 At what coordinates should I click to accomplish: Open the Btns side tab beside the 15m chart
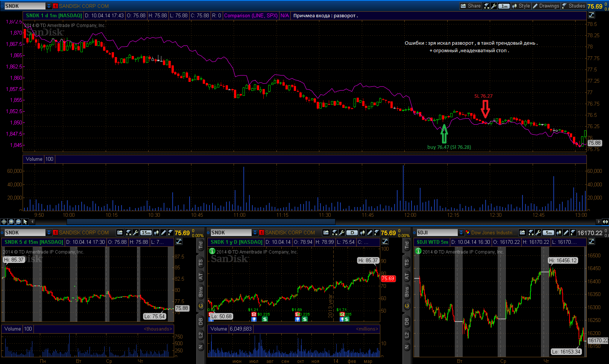point(200,292)
